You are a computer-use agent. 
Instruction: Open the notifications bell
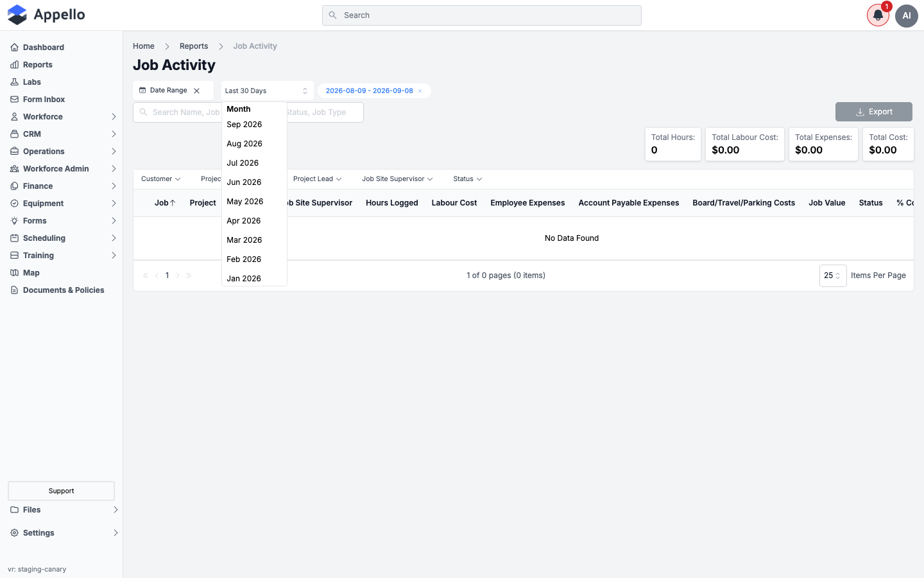[878, 15]
